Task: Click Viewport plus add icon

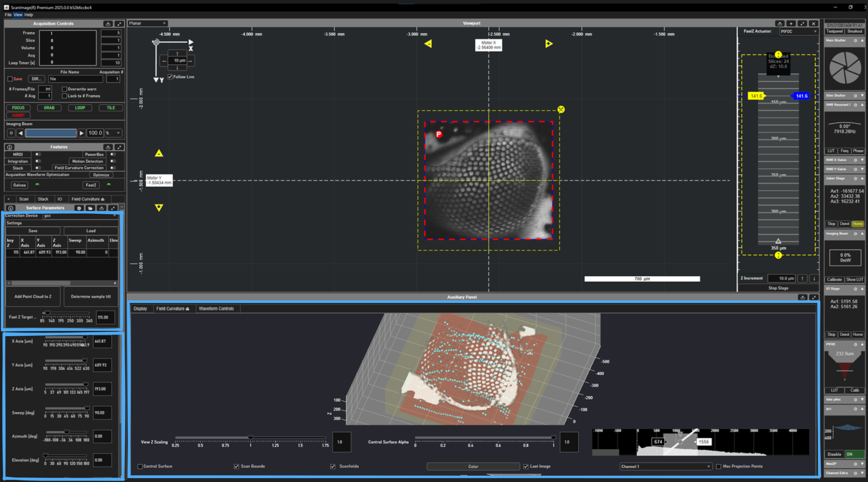Action: pyautogui.click(x=791, y=23)
